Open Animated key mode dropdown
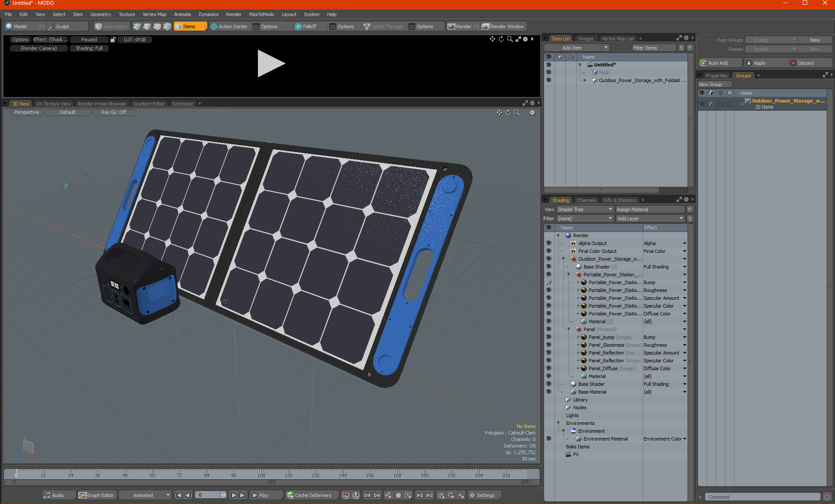Image resolution: width=835 pixels, height=504 pixels. click(x=145, y=495)
